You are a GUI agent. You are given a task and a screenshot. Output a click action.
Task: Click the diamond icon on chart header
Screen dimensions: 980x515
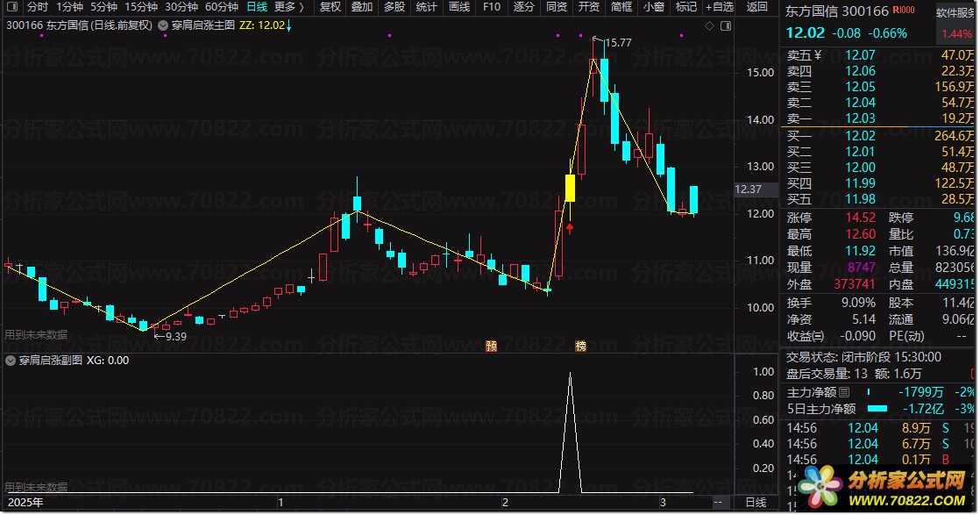709,25
